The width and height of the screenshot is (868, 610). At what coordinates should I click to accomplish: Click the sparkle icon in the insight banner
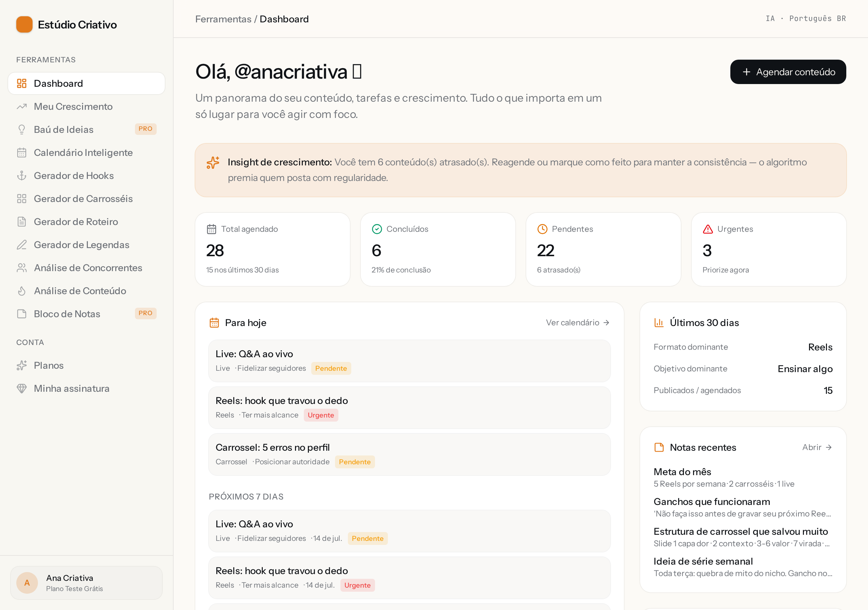tap(213, 163)
